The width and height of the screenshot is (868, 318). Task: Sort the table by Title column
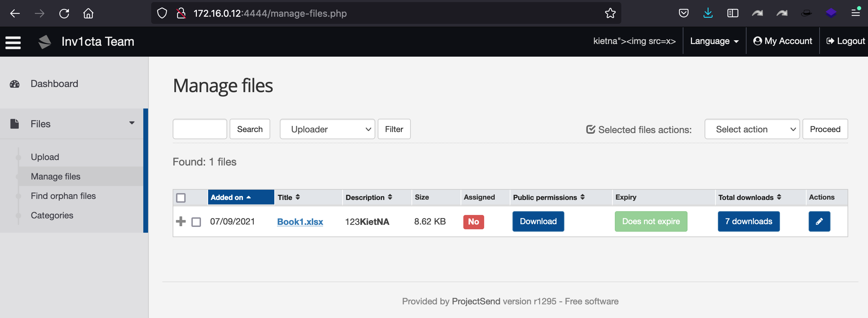pyautogui.click(x=289, y=197)
